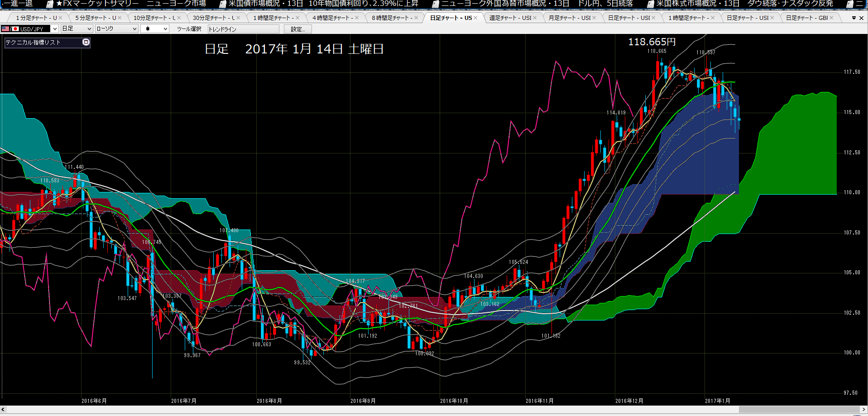Toggle the テクニカル指標リスト panel expand icon
Viewport: 868px width, 416px height.
[x=86, y=42]
